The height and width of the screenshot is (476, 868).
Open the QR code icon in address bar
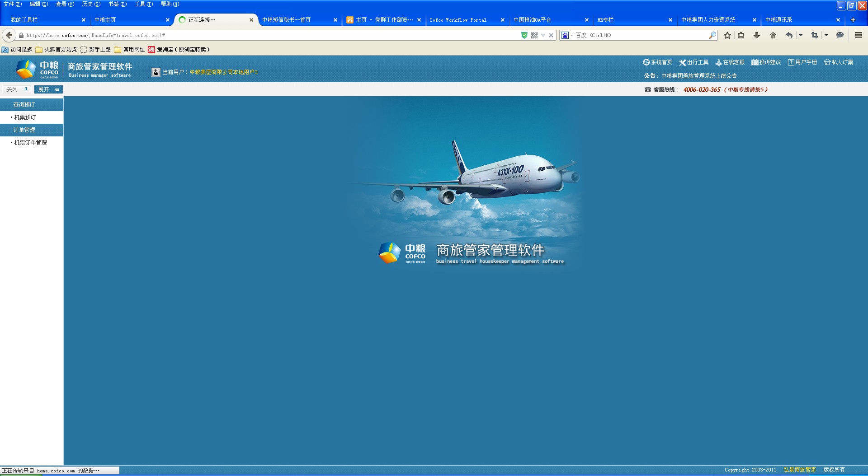pyautogui.click(x=534, y=35)
